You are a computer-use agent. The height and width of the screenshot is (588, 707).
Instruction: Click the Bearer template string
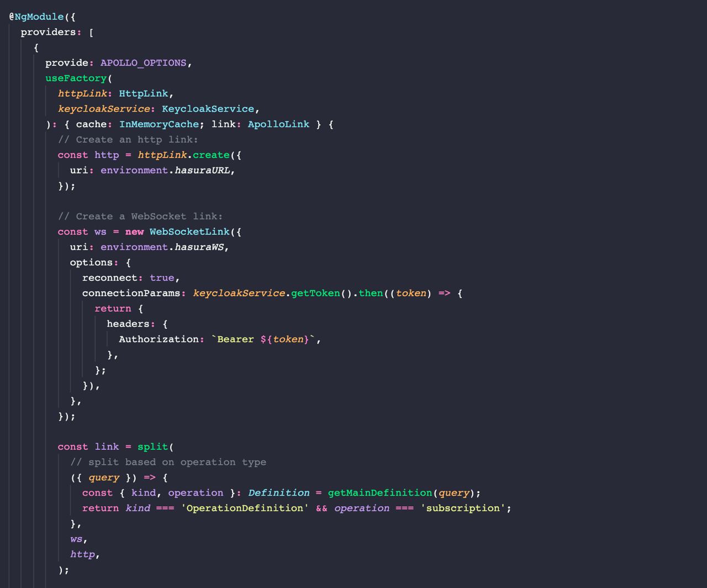click(x=263, y=339)
